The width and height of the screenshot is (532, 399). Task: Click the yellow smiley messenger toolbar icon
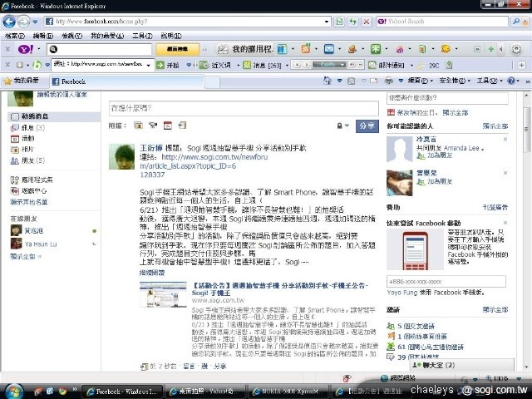pyautogui.click(x=446, y=49)
